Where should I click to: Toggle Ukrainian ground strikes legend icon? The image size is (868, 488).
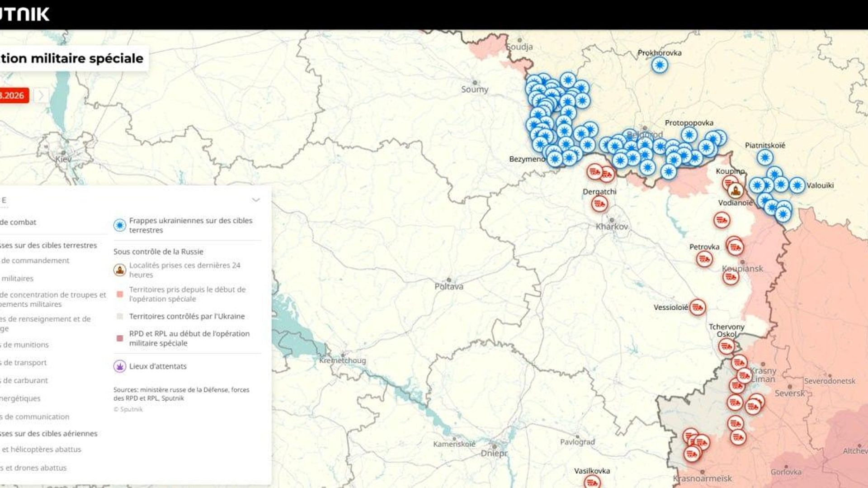pos(120,225)
